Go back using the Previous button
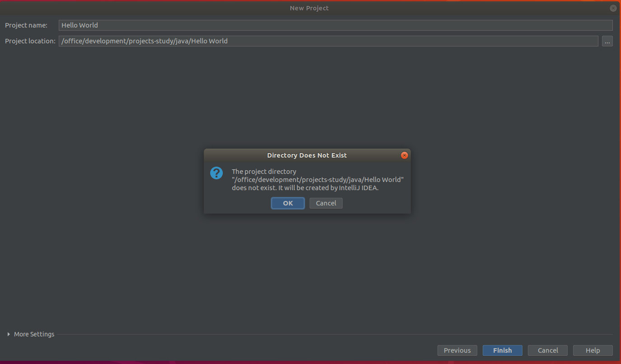 point(457,350)
